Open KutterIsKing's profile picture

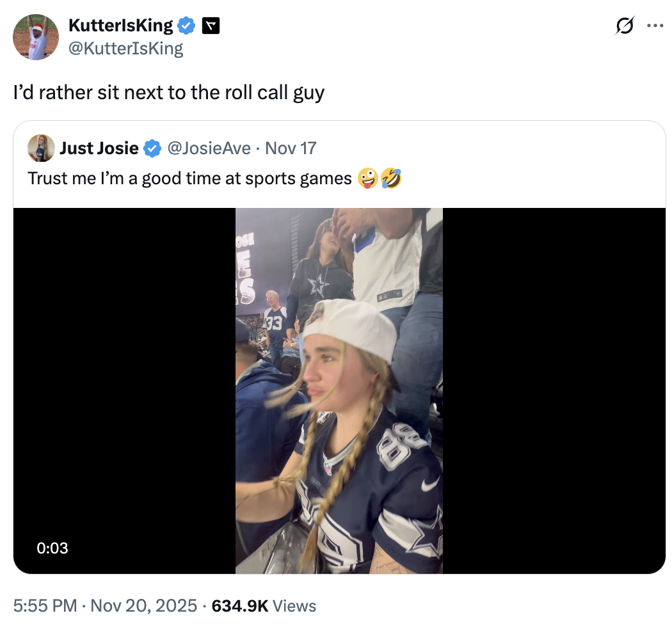[36, 36]
